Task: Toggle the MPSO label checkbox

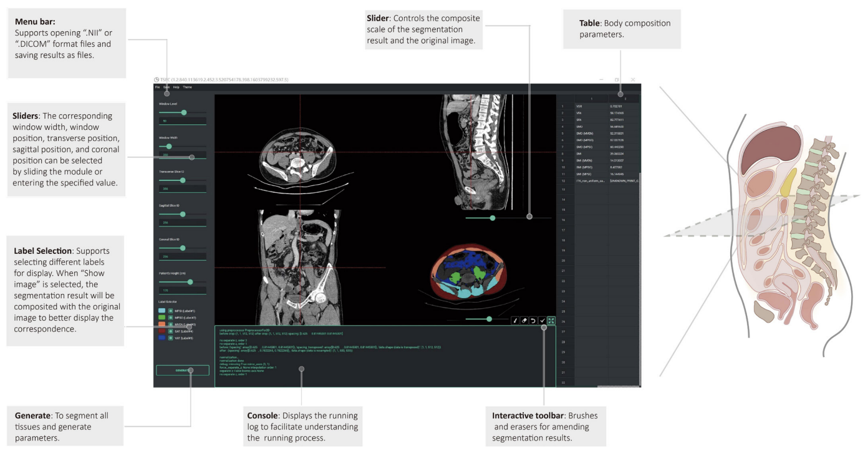Action: point(170,318)
